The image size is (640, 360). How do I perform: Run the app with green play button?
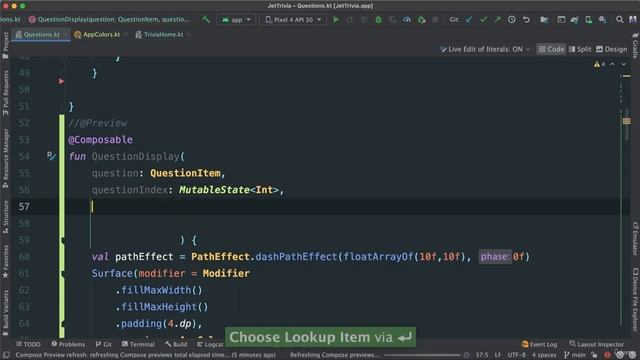[x=336, y=20]
